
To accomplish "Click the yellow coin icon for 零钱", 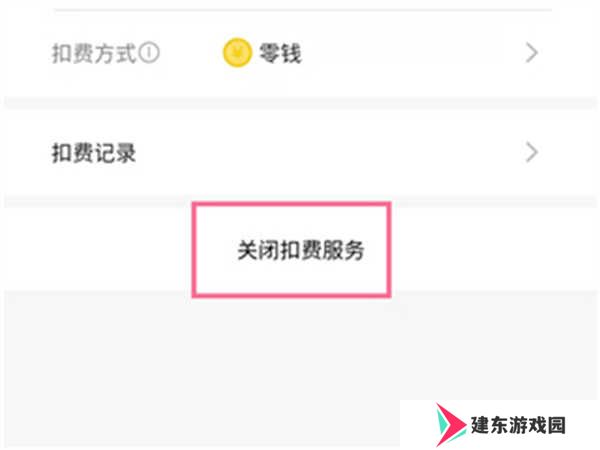I will [x=237, y=52].
